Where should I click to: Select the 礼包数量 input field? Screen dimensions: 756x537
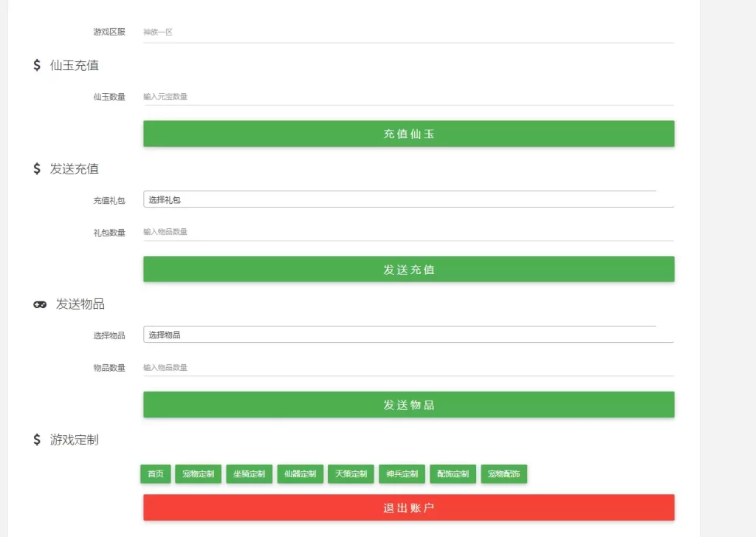(x=408, y=232)
